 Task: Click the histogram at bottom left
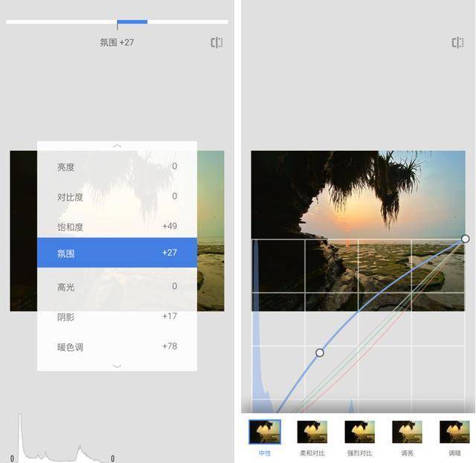[62, 437]
